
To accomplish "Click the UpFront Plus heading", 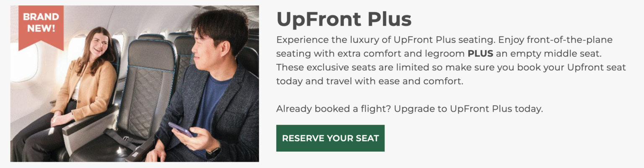I will (344, 19).
